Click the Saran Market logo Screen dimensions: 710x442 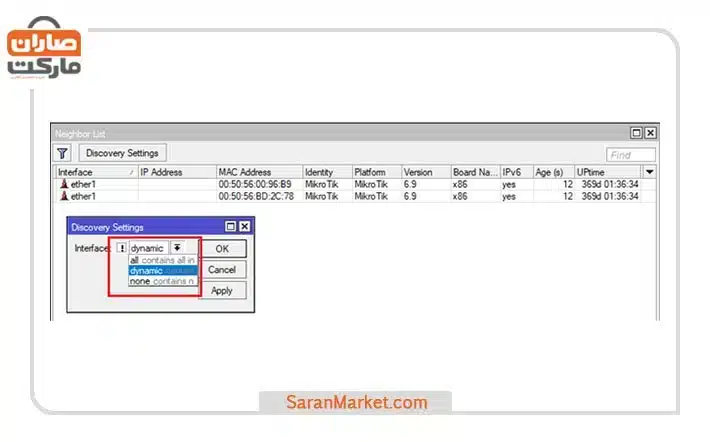(x=44, y=50)
